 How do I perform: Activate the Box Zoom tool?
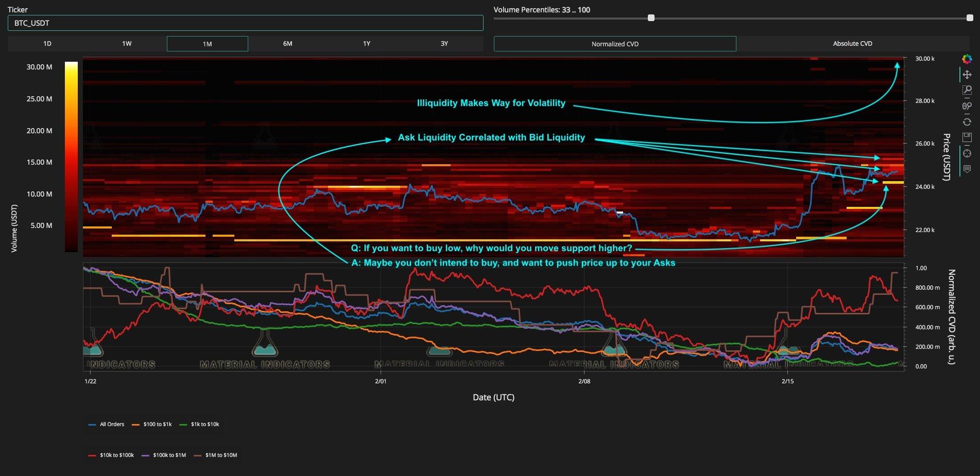(x=967, y=91)
